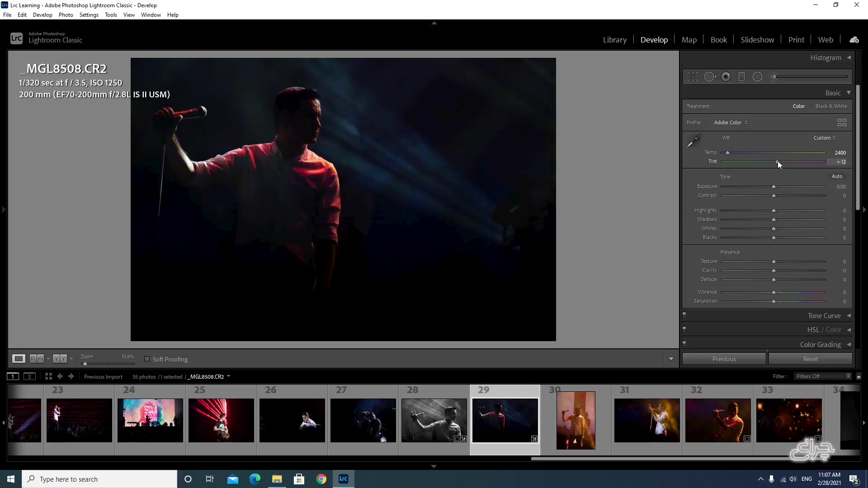Pick the White Balance Selector eyedropper
This screenshot has height=488, width=868.
[x=693, y=141]
